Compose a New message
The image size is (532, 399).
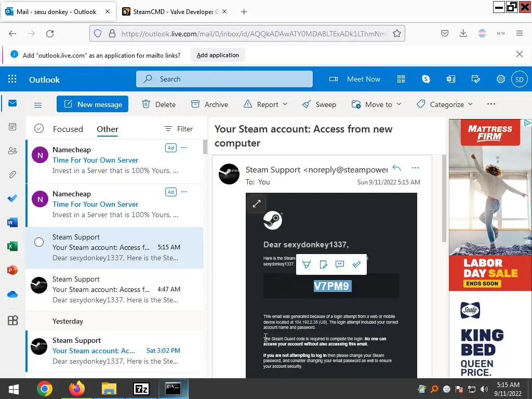point(92,104)
